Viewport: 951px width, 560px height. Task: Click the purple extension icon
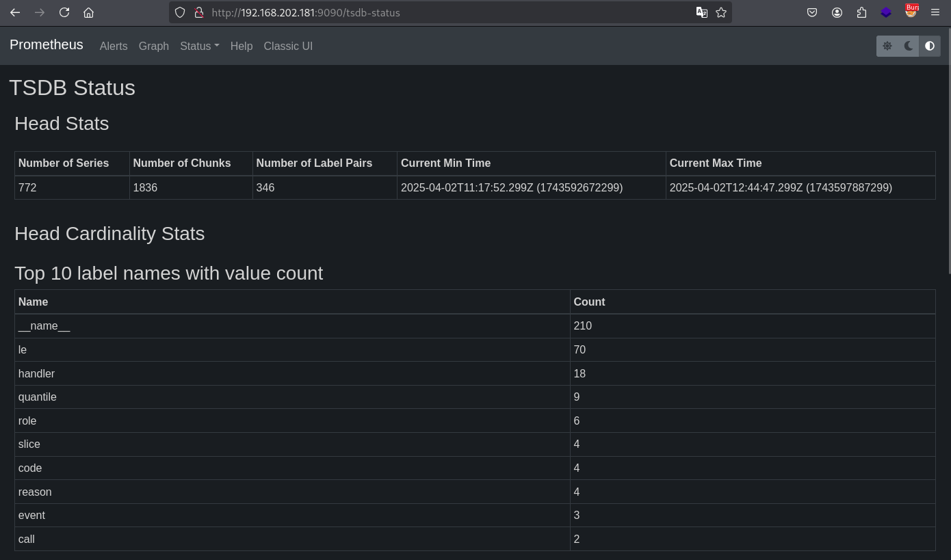pos(886,12)
